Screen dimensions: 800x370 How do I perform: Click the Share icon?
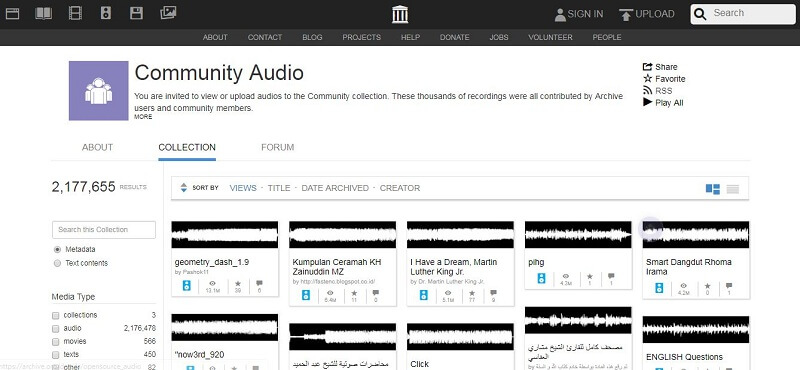tap(647, 66)
